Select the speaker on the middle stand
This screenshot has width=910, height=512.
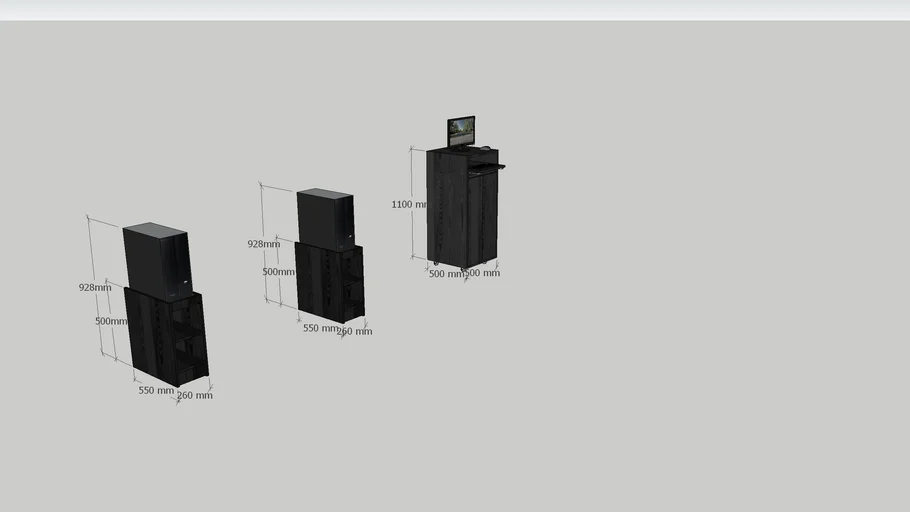326,218
